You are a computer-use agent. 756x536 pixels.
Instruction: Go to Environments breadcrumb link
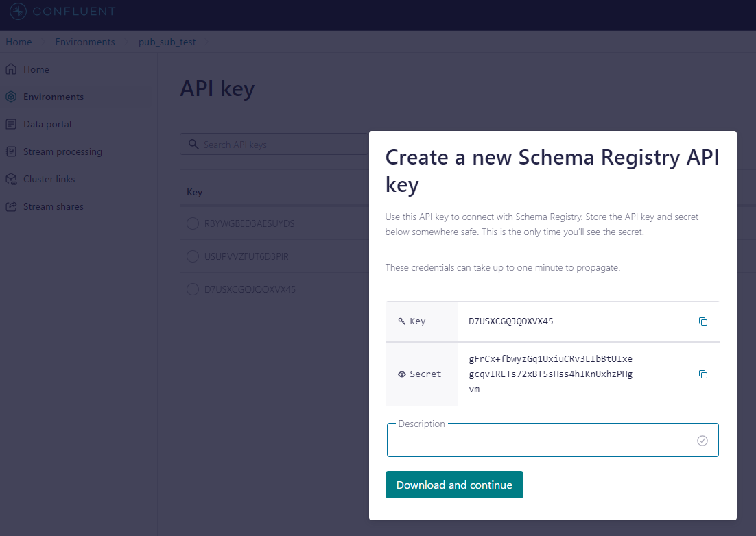(x=85, y=42)
